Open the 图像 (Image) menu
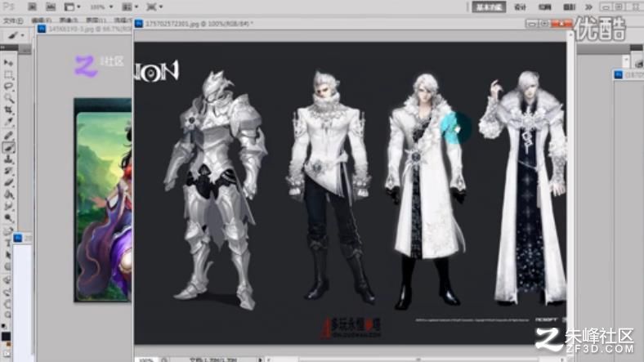Image resolution: width=644 pixels, height=362 pixels. tap(69, 20)
